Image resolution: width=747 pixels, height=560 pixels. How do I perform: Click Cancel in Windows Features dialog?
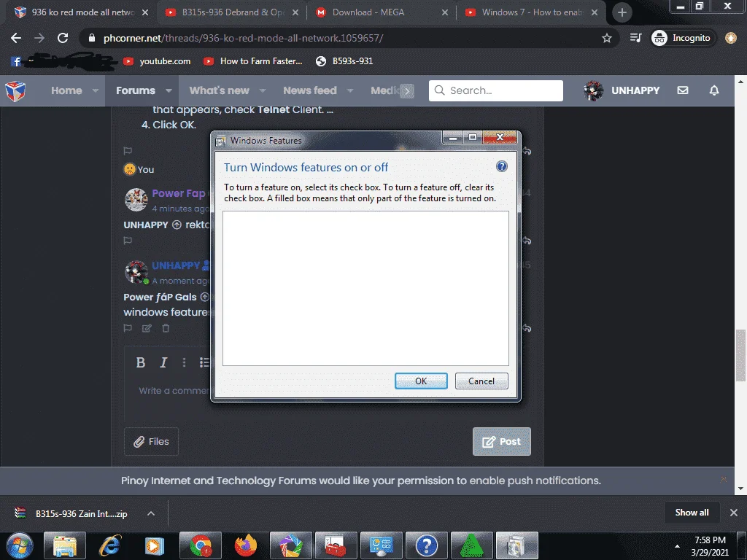[x=481, y=381]
